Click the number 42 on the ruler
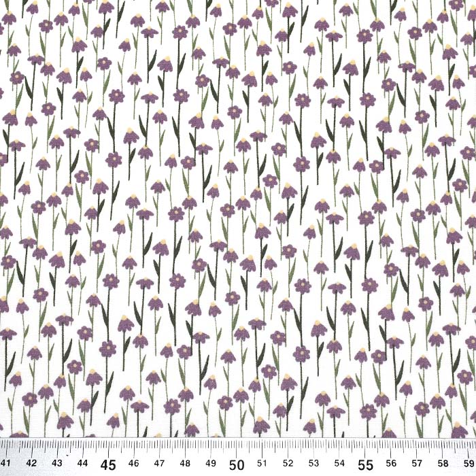Image resolution: width=476 pixels, height=476 pixels. click(x=31, y=462)
